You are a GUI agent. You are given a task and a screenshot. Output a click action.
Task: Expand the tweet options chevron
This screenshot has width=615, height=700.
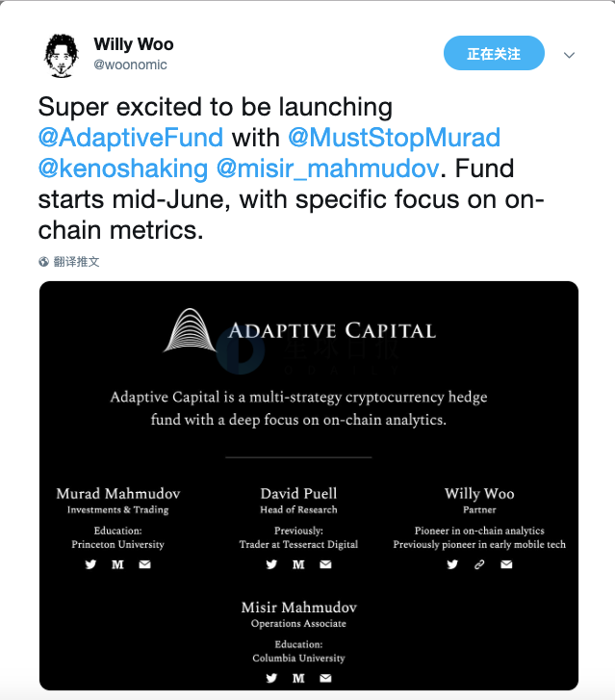[569, 55]
